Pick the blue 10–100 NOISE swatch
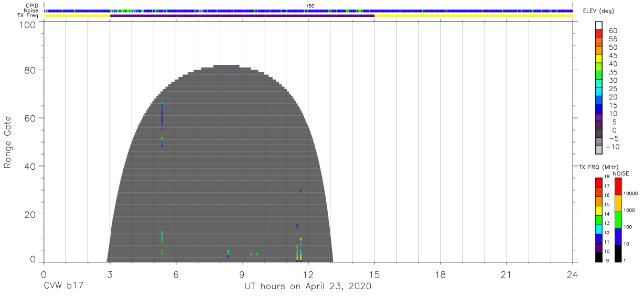The width and height of the screenshot is (644, 297). pyautogui.click(x=618, y=237)
